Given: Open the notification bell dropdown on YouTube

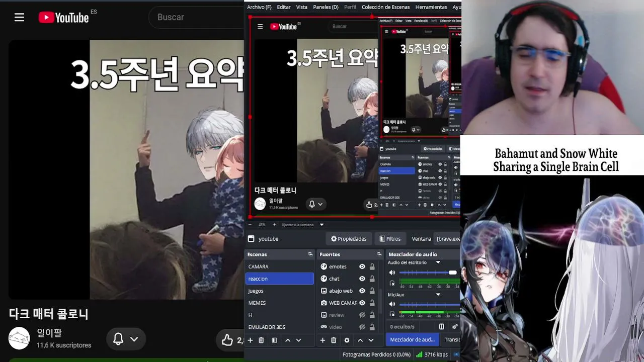Looking at the screenshot, I should [126, 339].
